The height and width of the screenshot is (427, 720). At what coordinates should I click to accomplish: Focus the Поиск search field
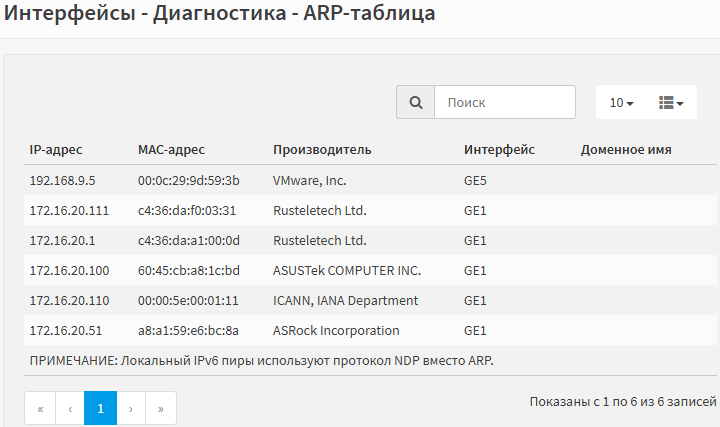[505, 102]
